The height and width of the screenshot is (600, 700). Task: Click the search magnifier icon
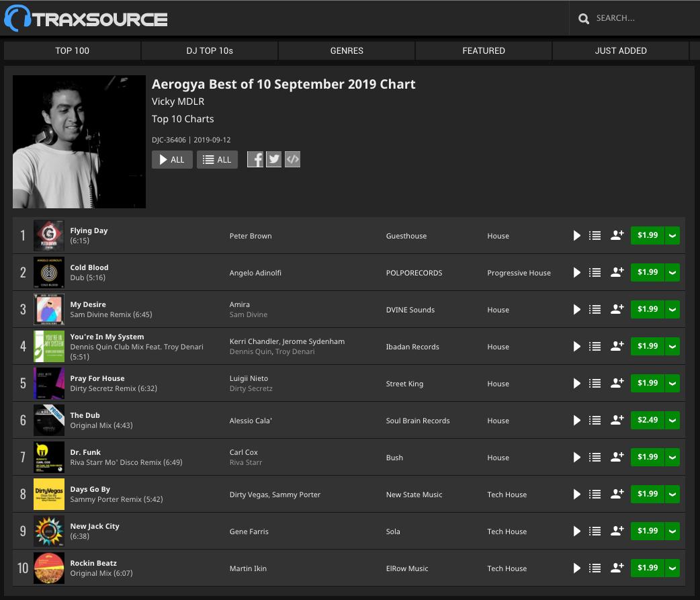[x=584, y=18]
